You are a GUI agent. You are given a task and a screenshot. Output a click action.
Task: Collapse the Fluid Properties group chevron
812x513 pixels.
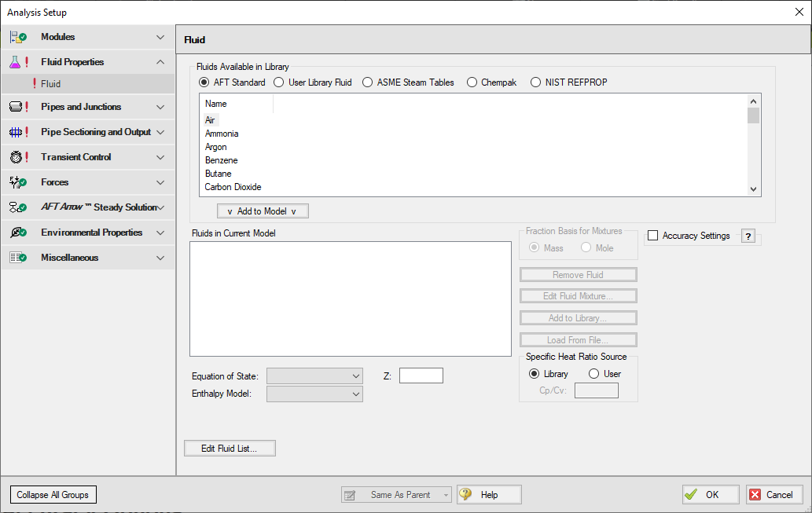pyautogui.click(x=160, y=62)
